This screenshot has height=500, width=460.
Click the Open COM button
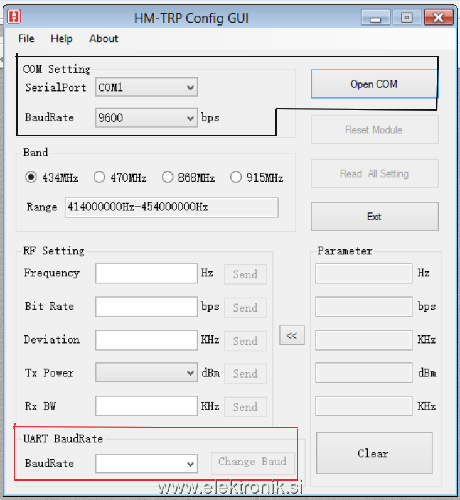point(374,84)
